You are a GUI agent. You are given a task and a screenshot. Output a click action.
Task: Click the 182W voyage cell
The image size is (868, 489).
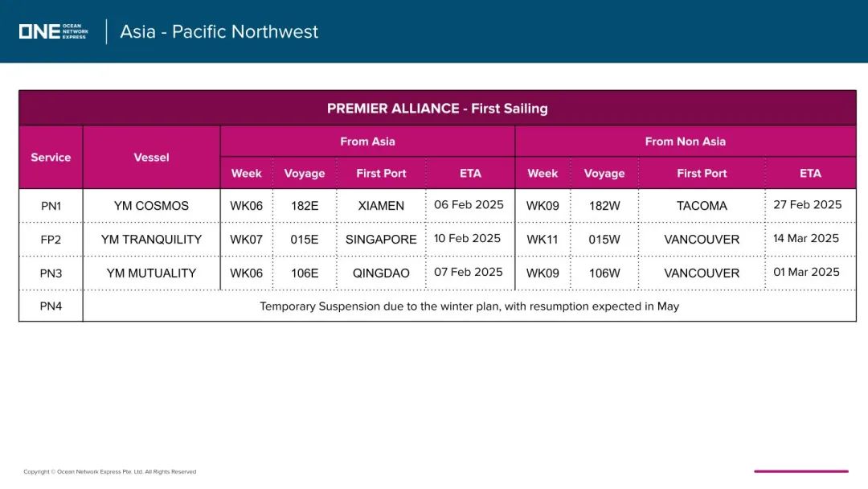pos(604,206)
